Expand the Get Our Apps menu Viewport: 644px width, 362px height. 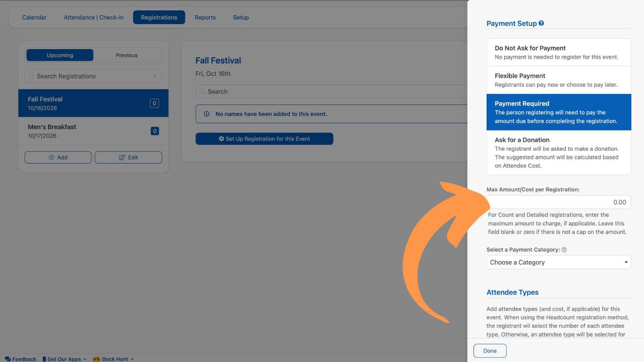point(64,359)
